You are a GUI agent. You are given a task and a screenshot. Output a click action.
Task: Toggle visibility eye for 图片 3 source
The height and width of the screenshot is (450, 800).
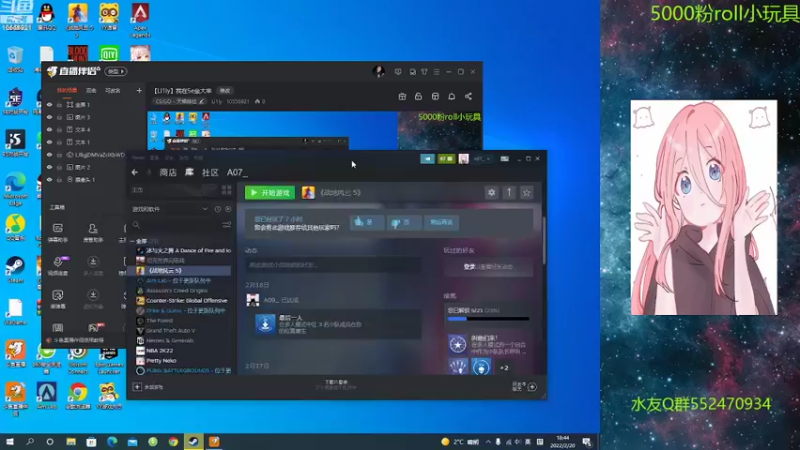click(x=49, y=117)
